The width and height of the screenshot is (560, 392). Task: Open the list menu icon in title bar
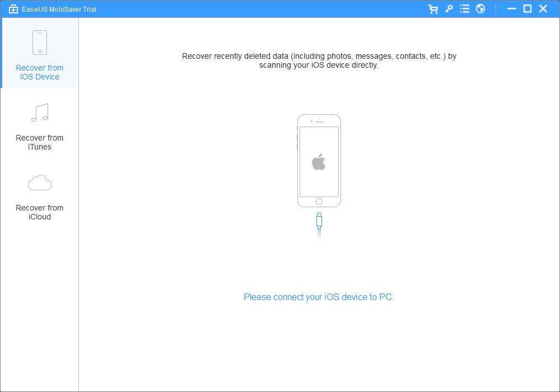pos(464,9)
